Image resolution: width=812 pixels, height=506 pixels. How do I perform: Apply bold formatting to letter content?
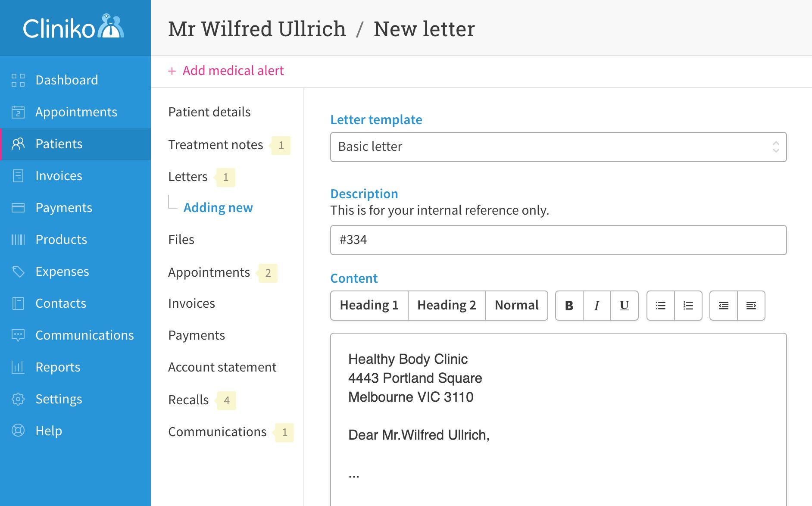(x=569, y=306)
